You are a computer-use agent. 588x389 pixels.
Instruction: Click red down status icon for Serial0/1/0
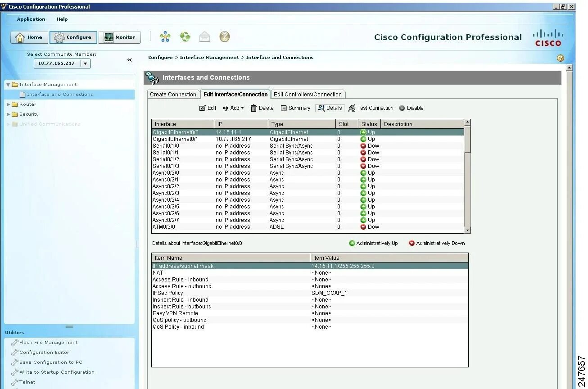click(x=363, y=146)
